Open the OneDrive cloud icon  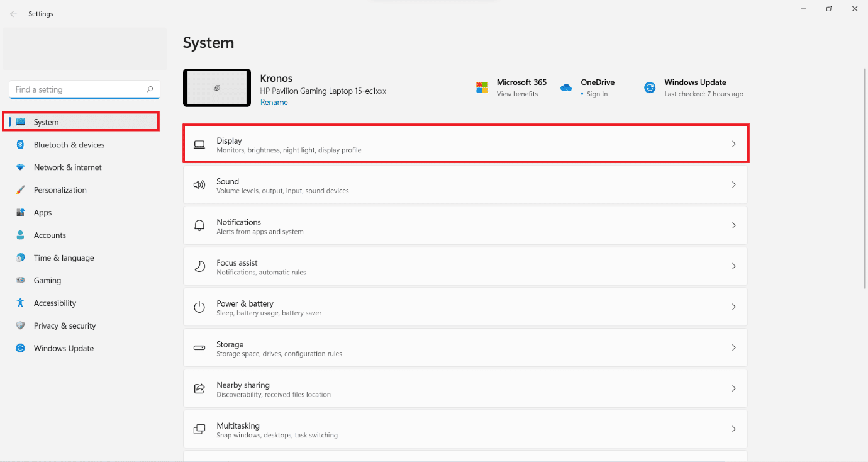click(565, 87)
